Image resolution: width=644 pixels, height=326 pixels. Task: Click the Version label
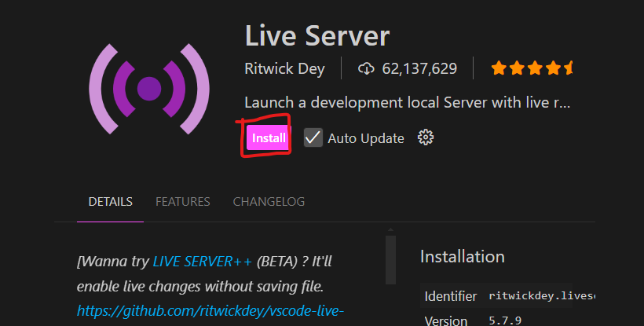pos(445,321)
